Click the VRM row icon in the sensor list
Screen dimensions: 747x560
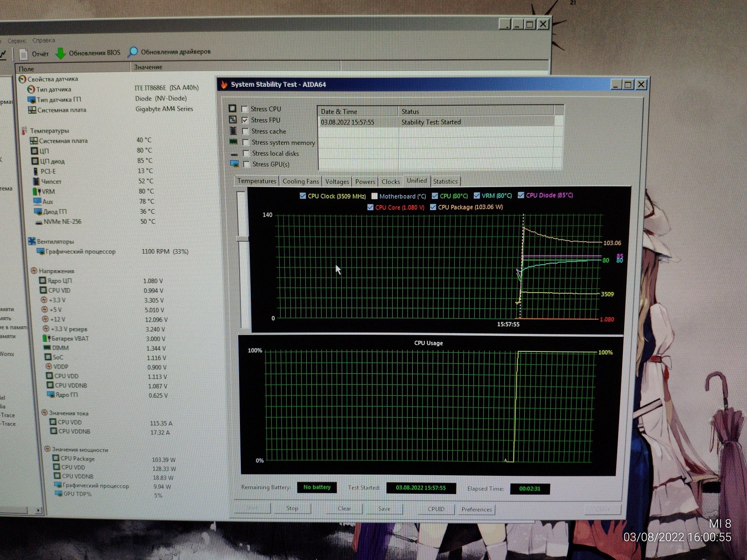37,191
